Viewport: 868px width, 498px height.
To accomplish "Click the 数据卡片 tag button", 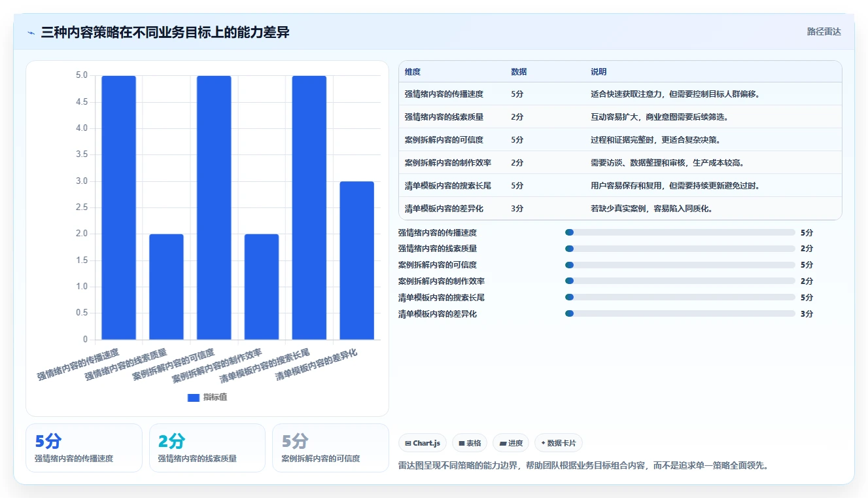I will coord(559,443).
